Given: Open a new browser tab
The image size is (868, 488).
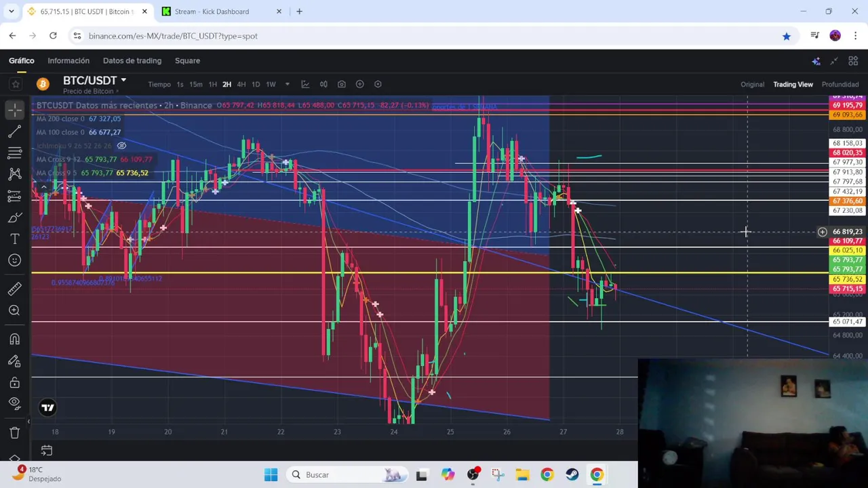Looking at the screenshot, I should pyautogui.click(x=299, y=12).
